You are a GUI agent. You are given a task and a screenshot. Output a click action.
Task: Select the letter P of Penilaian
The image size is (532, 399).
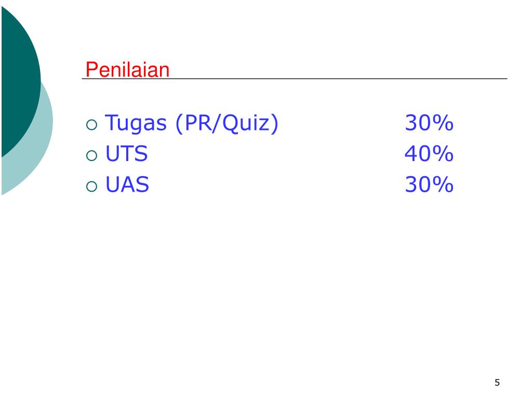tap(91, 70)
